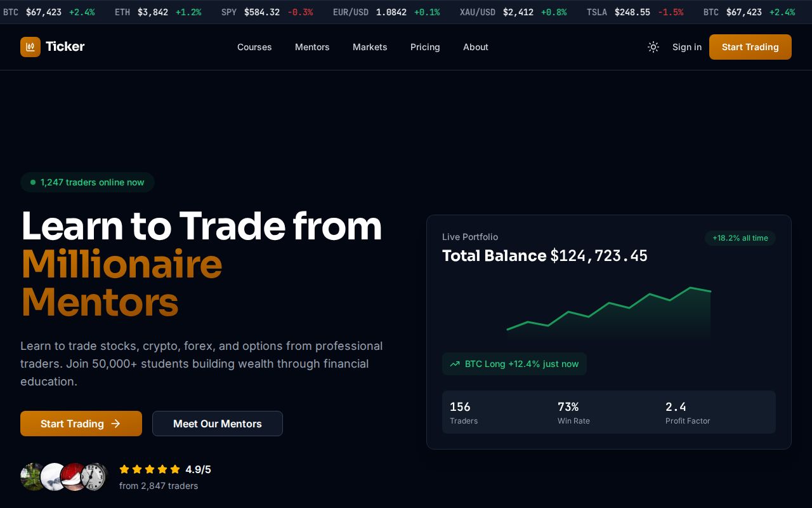Screen dimensions: 812x508
Task: Click the first trader avatar with plant
Action: [32, 477]
